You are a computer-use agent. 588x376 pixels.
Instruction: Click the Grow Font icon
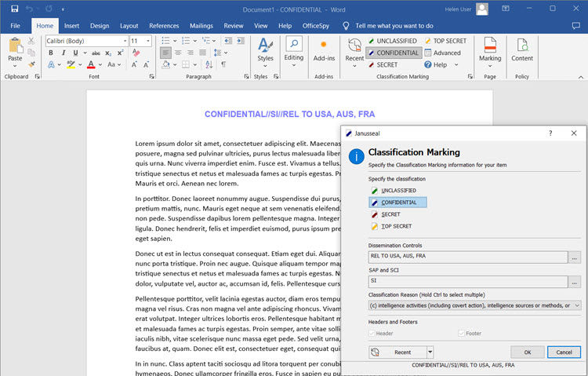pyautogui.click(x=134, y=64)
